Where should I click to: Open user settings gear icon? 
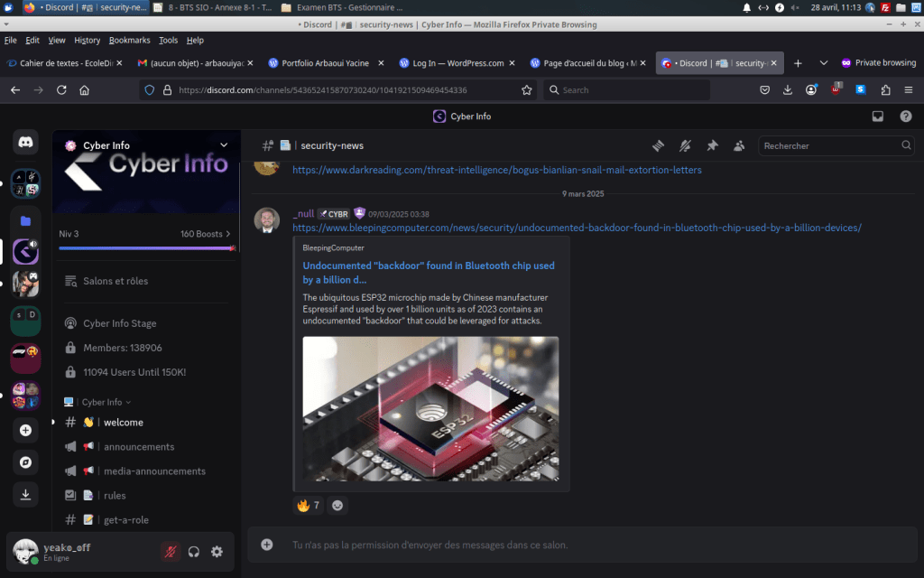[x=217, y=552]
